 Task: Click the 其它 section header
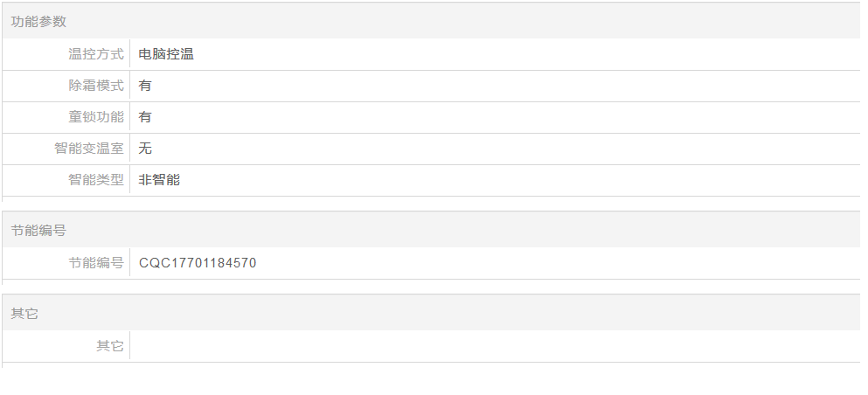pyautogui.click(x=24, y=314)
